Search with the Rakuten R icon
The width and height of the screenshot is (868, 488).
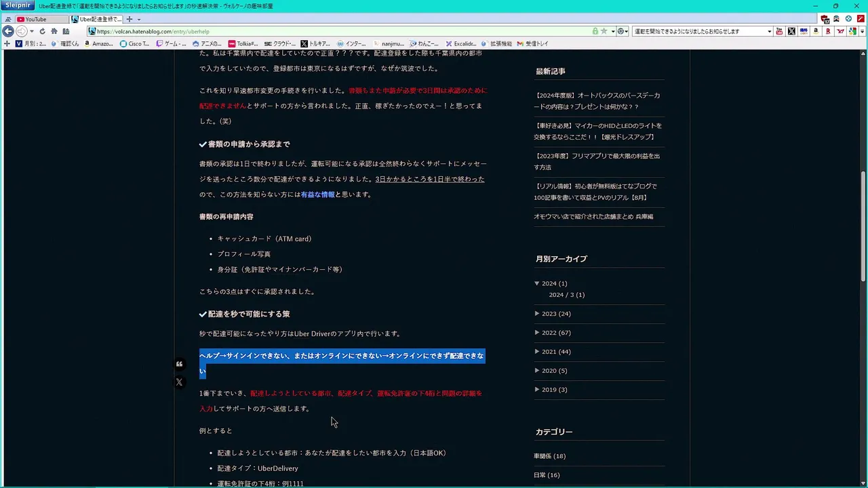[x=828, y=31]
